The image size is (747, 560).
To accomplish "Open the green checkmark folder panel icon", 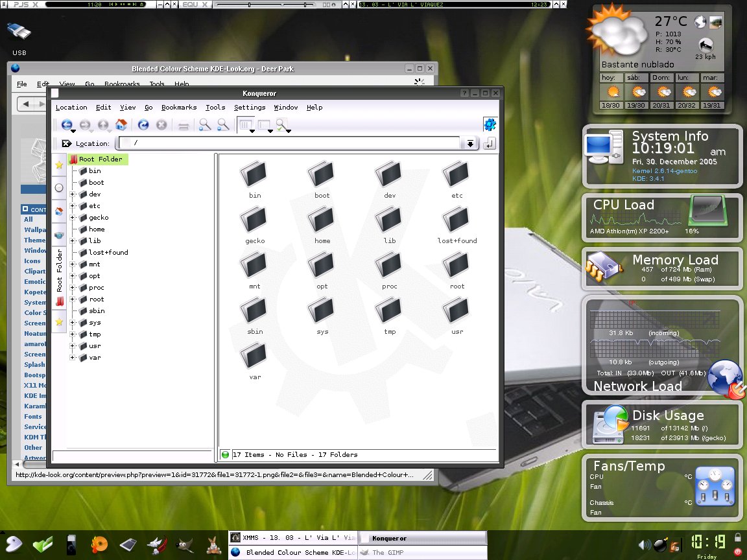I will [x=43, y=544].
